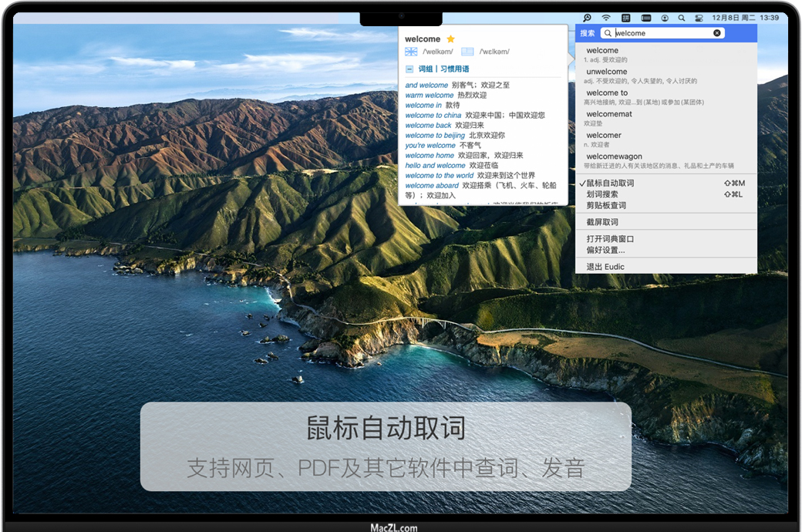Viewport: 802px width, 532px height.
Task: Click 退出 Eudic to quit
Action: 605,267
